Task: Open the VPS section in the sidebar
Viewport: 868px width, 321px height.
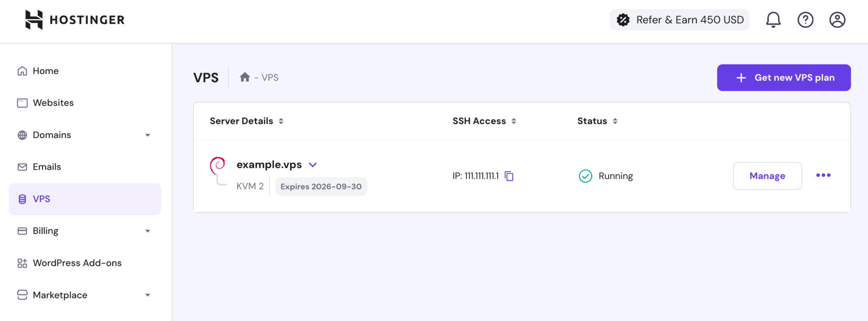Action: (x=41, y=199)
